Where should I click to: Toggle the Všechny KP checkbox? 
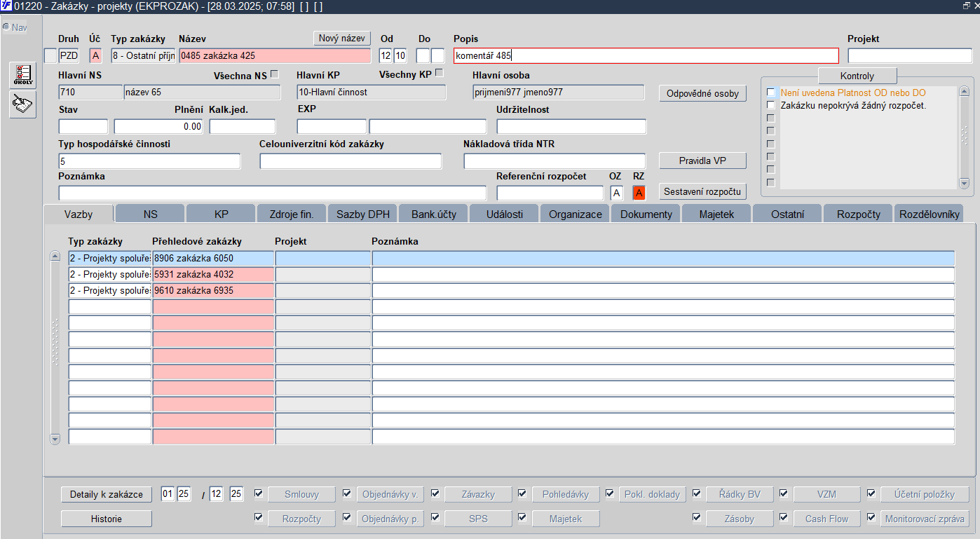pyautogui.click(x=440, y=73)
